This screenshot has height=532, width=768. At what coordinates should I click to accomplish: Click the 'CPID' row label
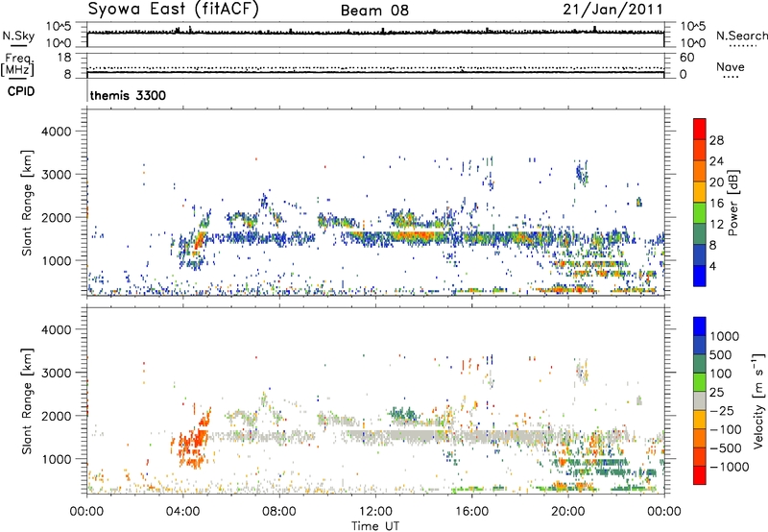tap(21, 91)
